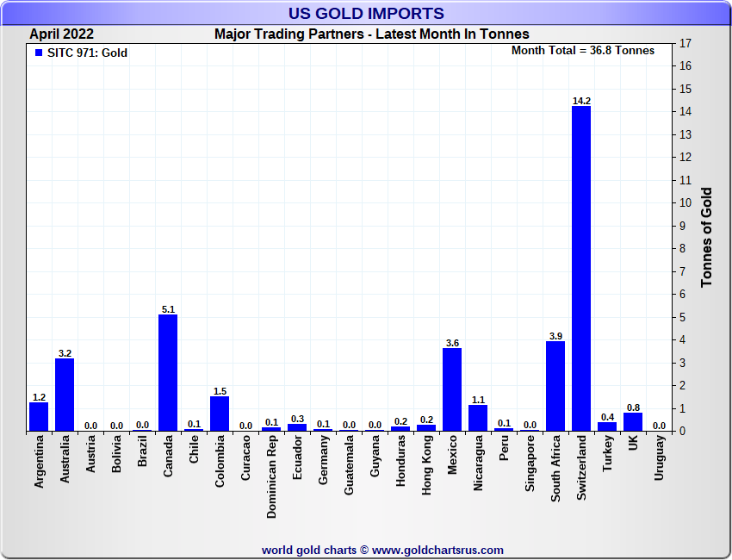Screen dimensions: 732x560
Task: Click the Major Trading Partners subtitle
Action: coord(371,34)
